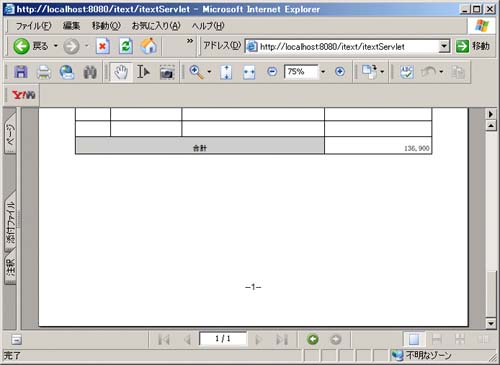The image size is (500, 365).
Task: Click the grayed Undo arrow icon
Action: [429, 72]
